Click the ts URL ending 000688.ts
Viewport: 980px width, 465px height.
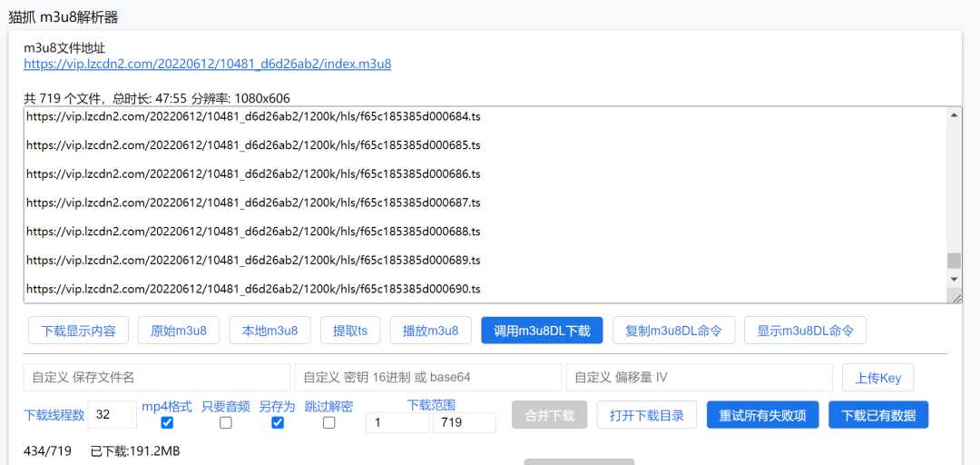253,232
